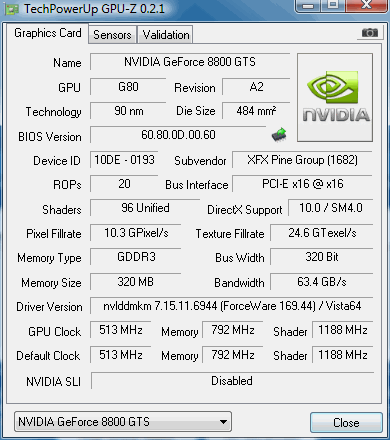
Task: Click the Driver Version field
Action: coord(232,306)
